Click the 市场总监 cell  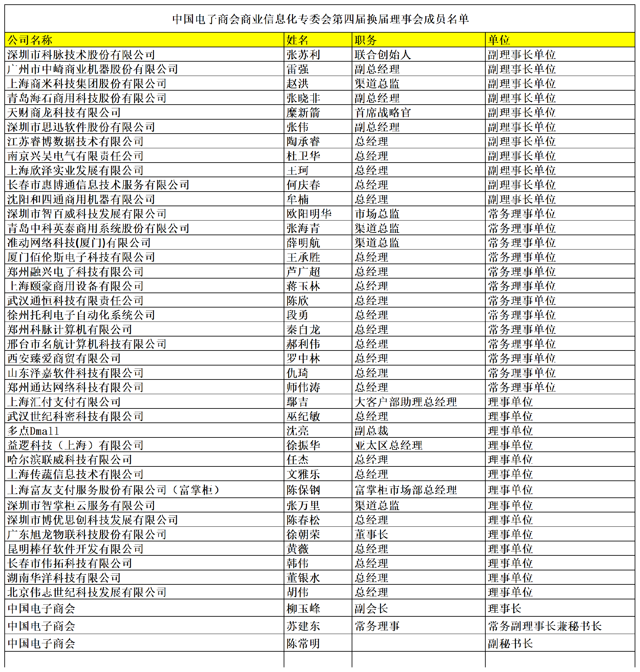coord(419,214)
